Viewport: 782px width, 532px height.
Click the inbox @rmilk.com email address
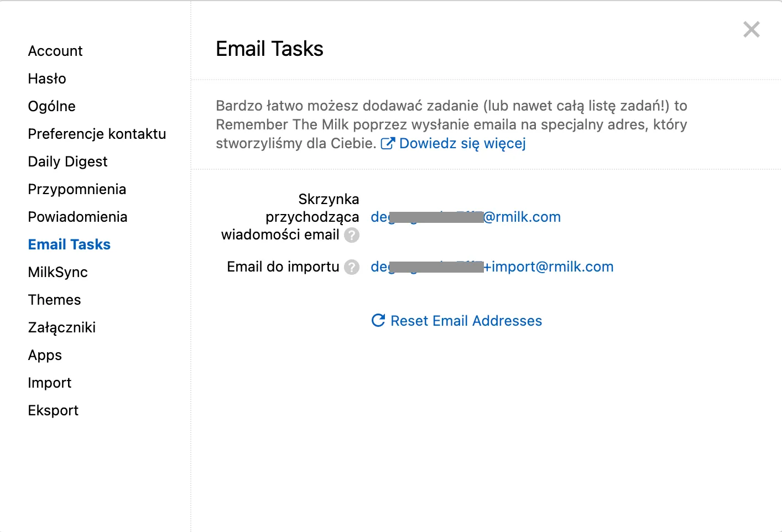coord(466,217)
